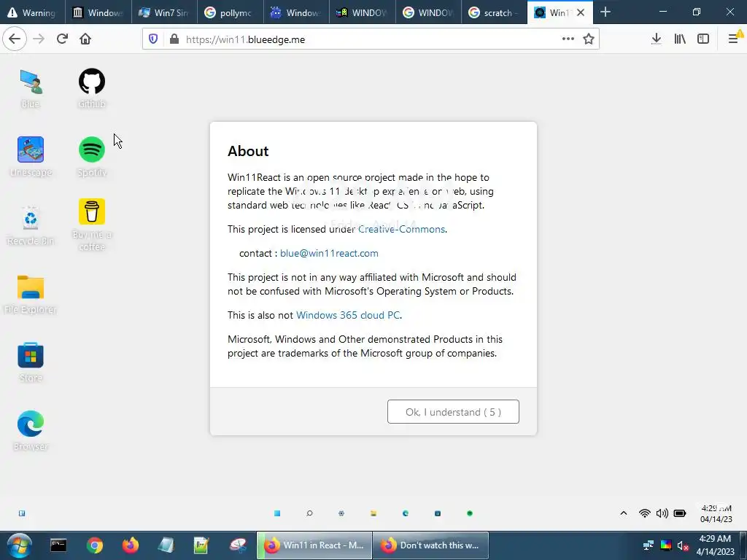Click the wifi icon in Win11 tray
This screenshot has width=747, height=560.
[x=645, y=513]
